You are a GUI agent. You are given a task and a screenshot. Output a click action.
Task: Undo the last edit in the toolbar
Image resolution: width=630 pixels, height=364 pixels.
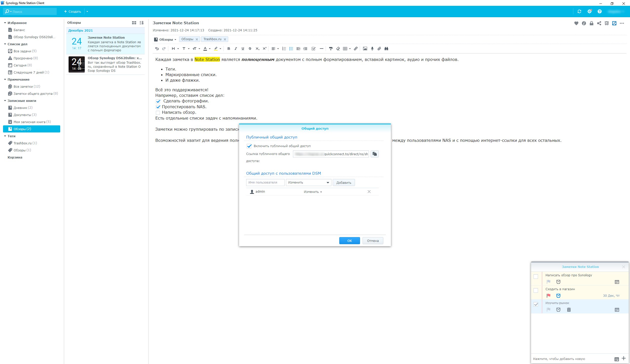point(157,49)
